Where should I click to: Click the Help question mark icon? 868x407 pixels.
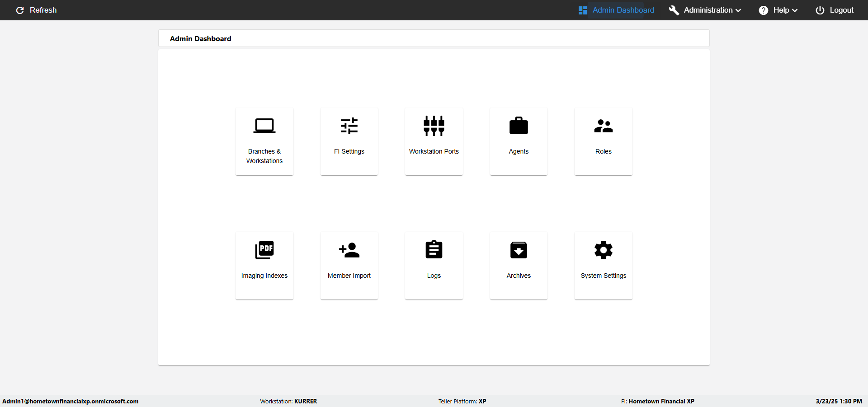click(764, 10)
